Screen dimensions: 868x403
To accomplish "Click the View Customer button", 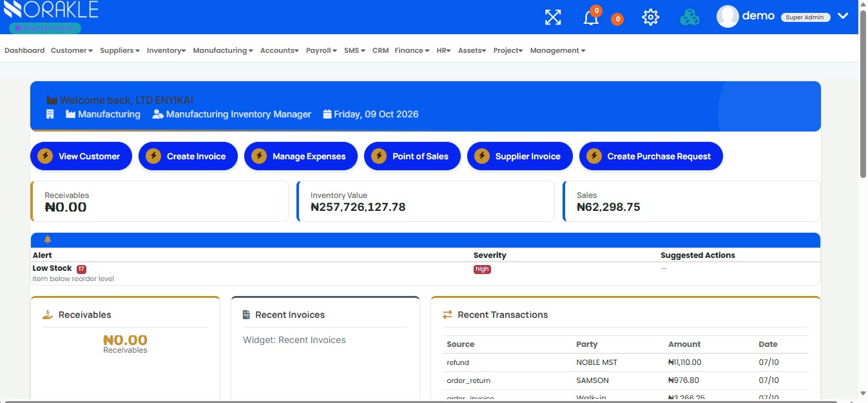I will pos(81,156).
